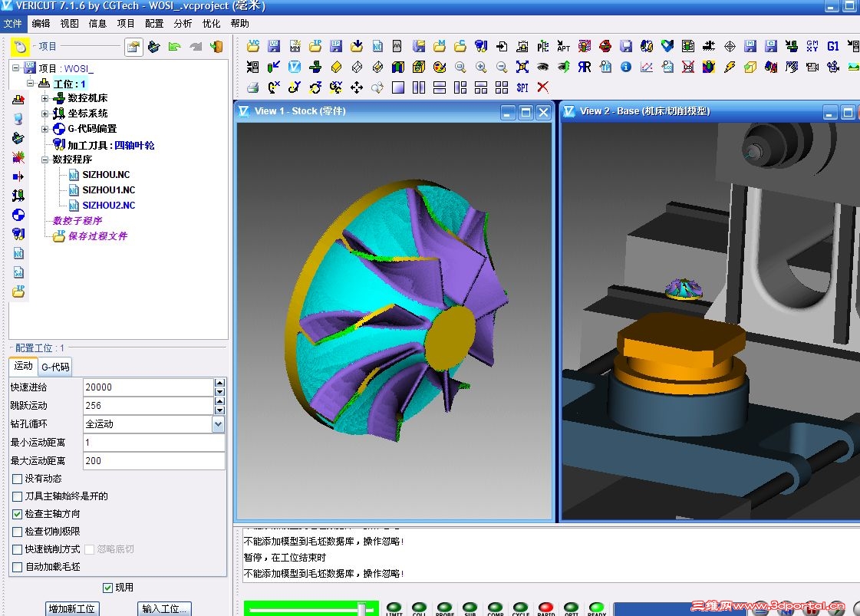Enable the 快速铣削方式 checkbox
Image resolution: width=860 pixels, height=616 pixels.
click(x=17, y=549)
